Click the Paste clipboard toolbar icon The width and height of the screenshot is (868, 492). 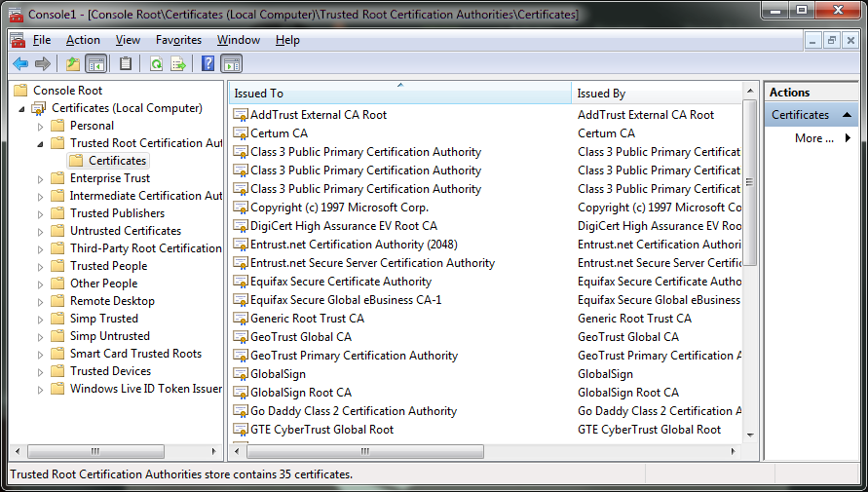coord(126,64)
